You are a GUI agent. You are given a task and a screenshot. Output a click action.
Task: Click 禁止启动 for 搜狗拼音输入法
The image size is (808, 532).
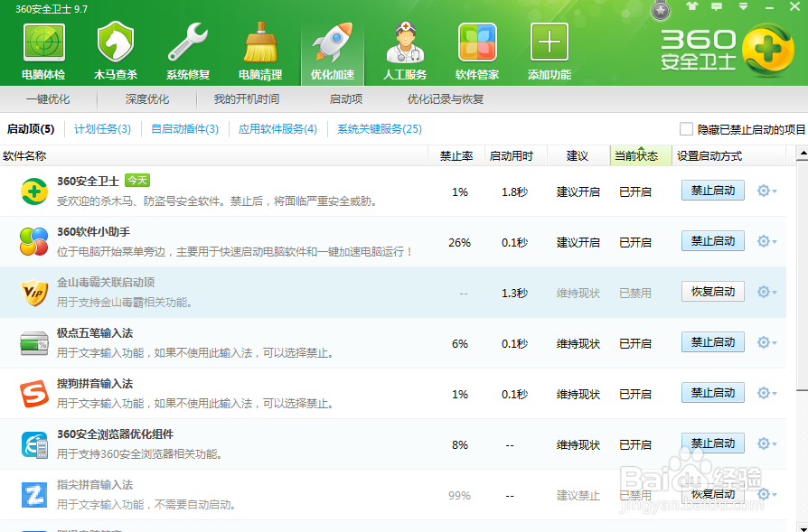(713, 392)
